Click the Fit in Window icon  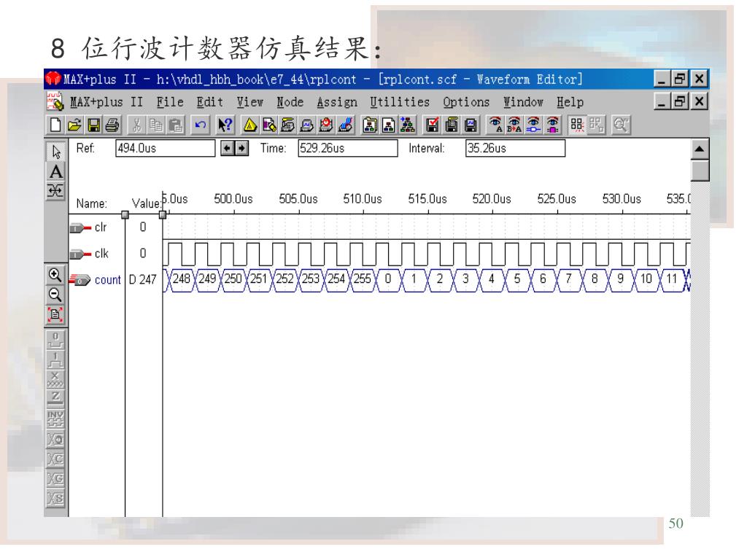pos(55,314)
